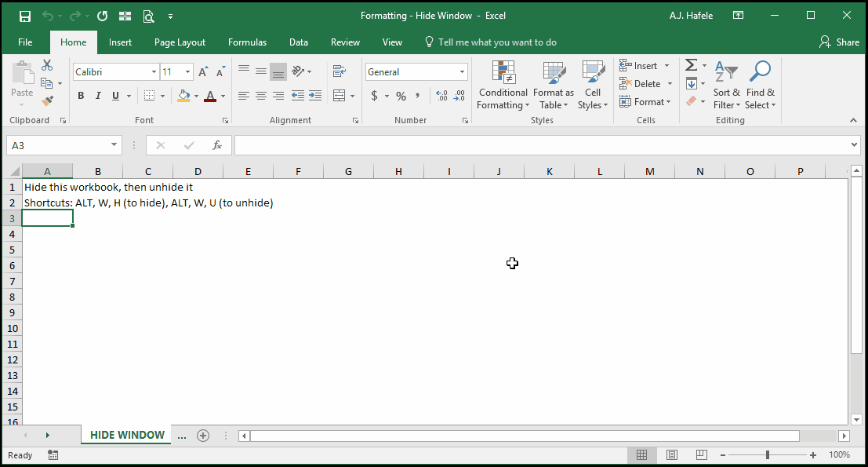Switch to the View tab
Viewport: 868px width, 467px height.
point(392,42)
